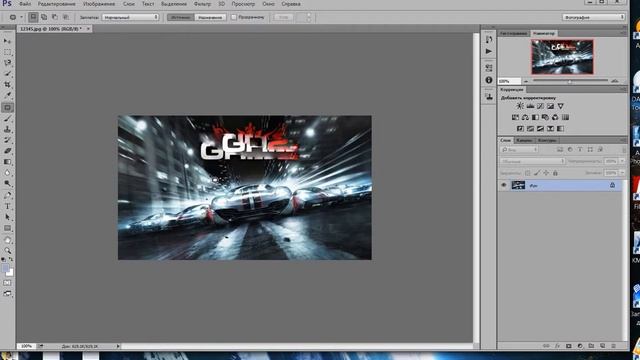This screenshot has width=640, height=360.
Task: Open the collapsed Info panel icon
Action: [x=489, y=80]
